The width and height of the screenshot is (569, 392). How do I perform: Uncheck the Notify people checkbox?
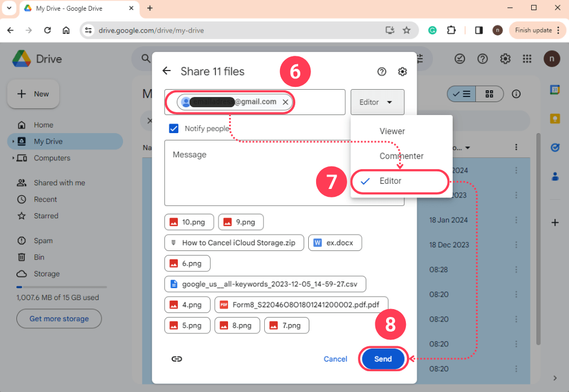point(174,129)
